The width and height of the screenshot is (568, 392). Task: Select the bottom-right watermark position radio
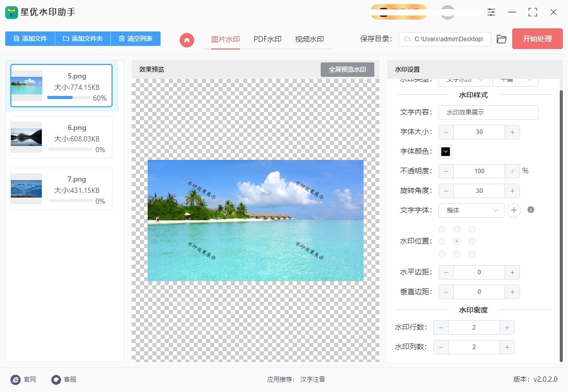click(471, 253)
